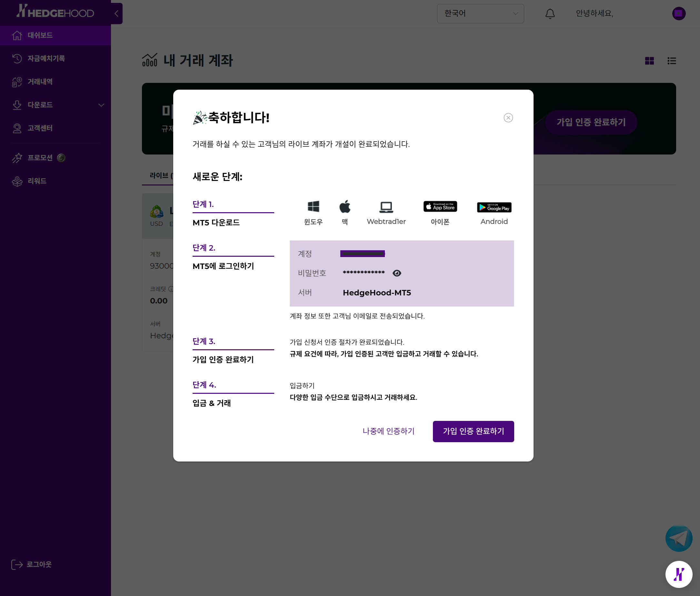Open 리워드 in the sidebar
The image size is (700, 596).
tap(55, 181)
